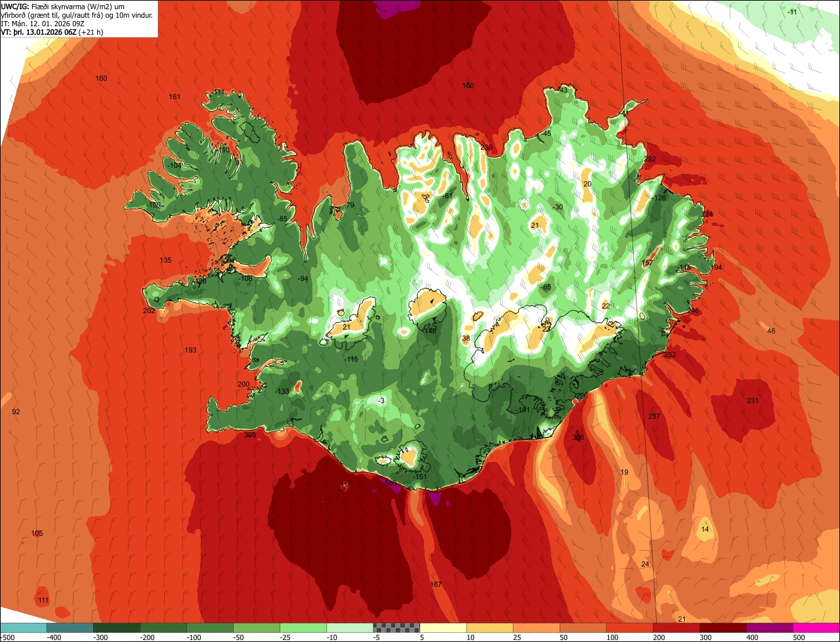Click the map value '92' near the west edge

tap(16, 412)
